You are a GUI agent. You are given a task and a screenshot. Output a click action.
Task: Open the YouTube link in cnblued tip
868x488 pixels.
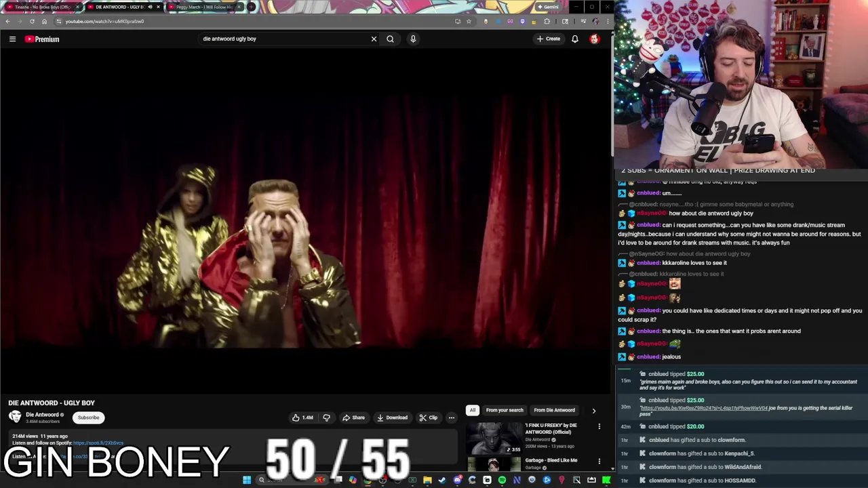[704, 408]
